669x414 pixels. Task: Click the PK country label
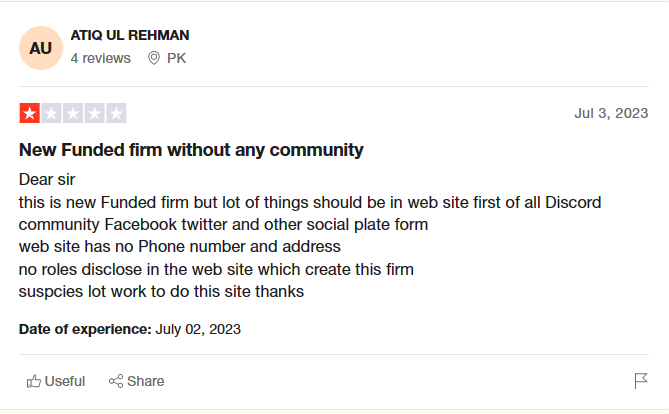(x=176, y=58)
